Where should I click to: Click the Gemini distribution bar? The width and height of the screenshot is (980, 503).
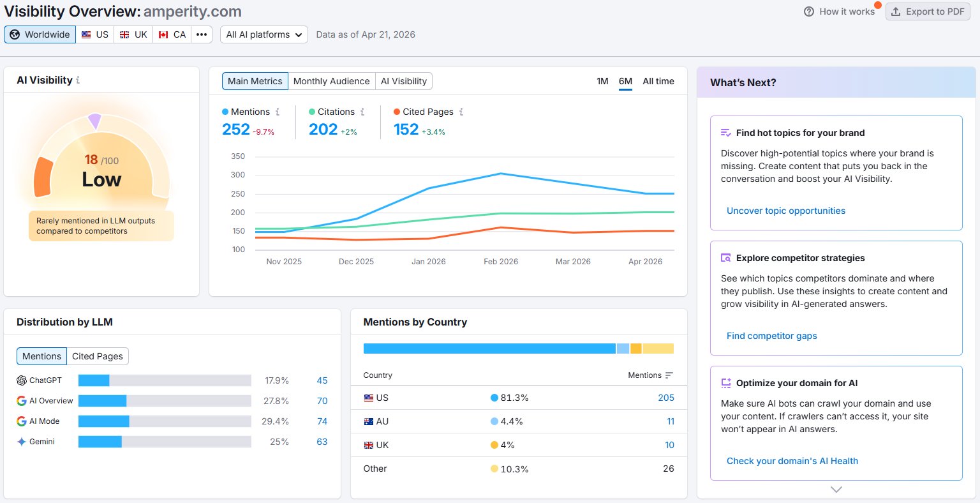click(165, 442)
